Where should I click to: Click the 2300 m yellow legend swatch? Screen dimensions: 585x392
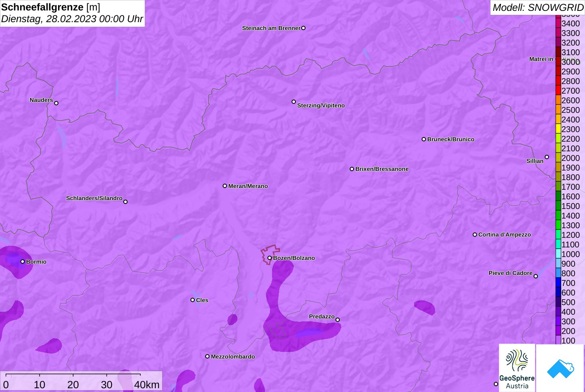[558, 129]
